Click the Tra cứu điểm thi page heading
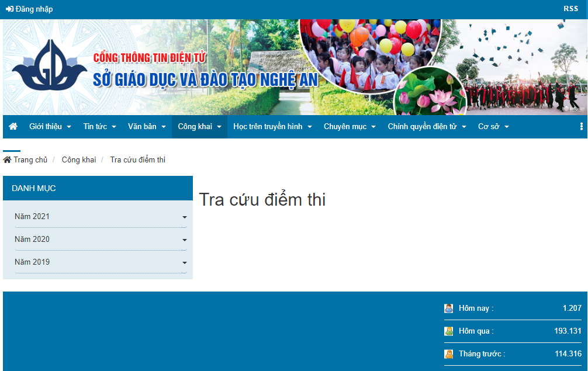 pos(263,198)
